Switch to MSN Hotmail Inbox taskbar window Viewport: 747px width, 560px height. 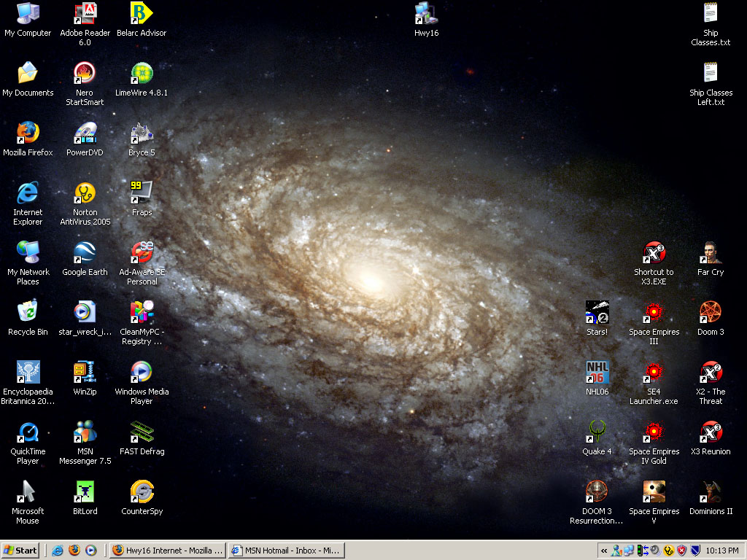click(x=285, y=551)
